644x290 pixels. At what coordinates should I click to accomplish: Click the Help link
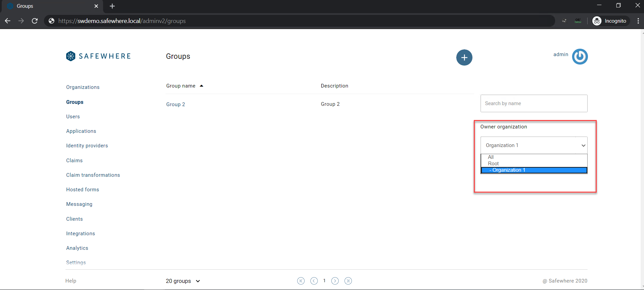71,281
